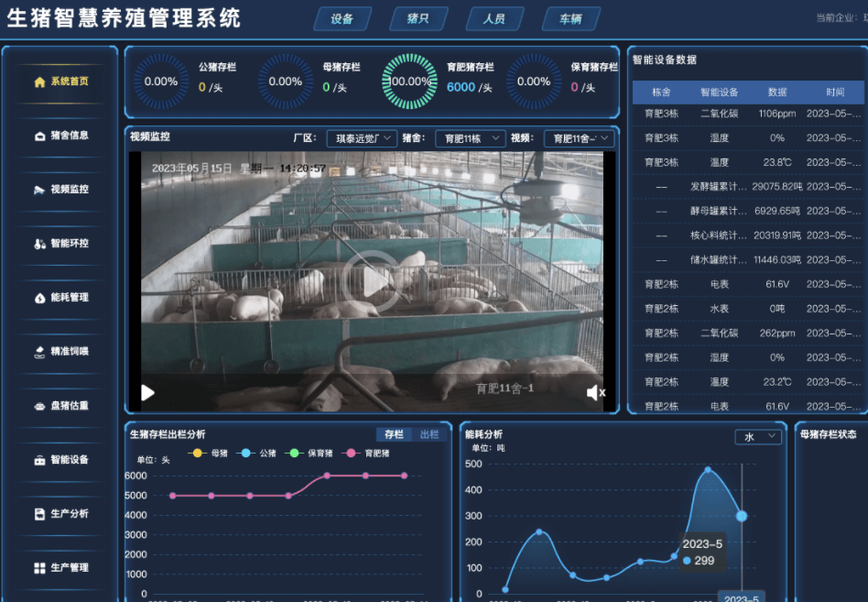Screen dimensions: 868x602
Task: Click the toolbox icon for 智能设备
Action: pos(39,460)
